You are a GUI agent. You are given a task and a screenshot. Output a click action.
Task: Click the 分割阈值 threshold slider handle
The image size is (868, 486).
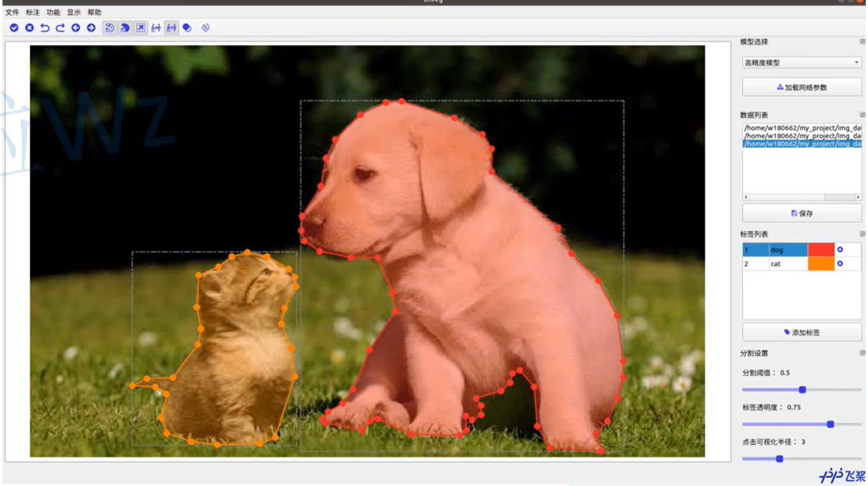tap(802, 390)
